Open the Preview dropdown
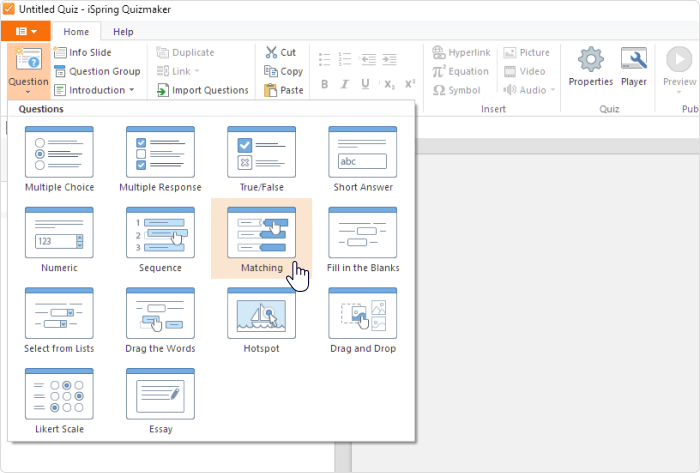 [679, 71]
